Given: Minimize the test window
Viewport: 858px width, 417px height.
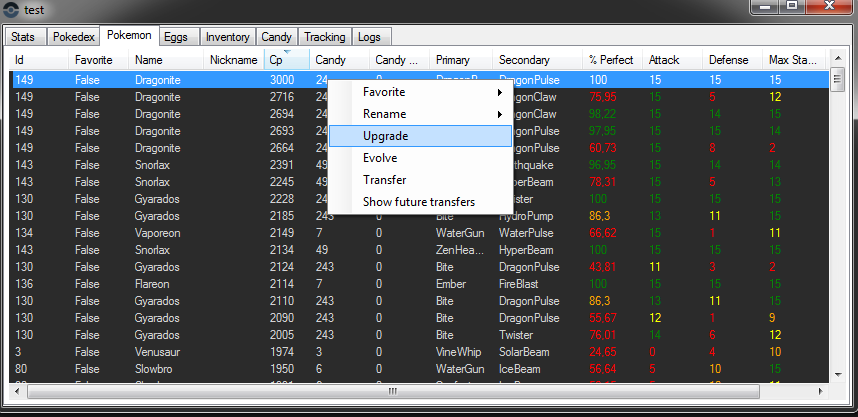Looking at the screenshot, I should (766, 6).
